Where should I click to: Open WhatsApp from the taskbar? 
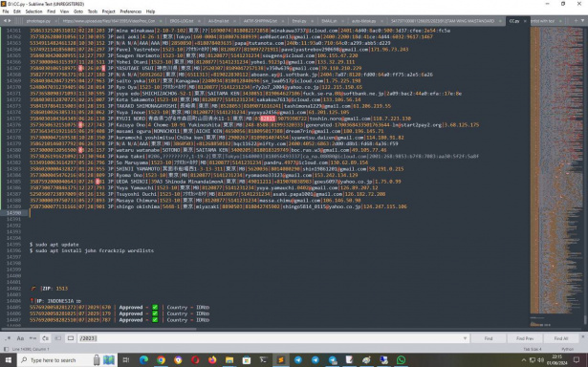pyautogui.click(x=401, y=360)
